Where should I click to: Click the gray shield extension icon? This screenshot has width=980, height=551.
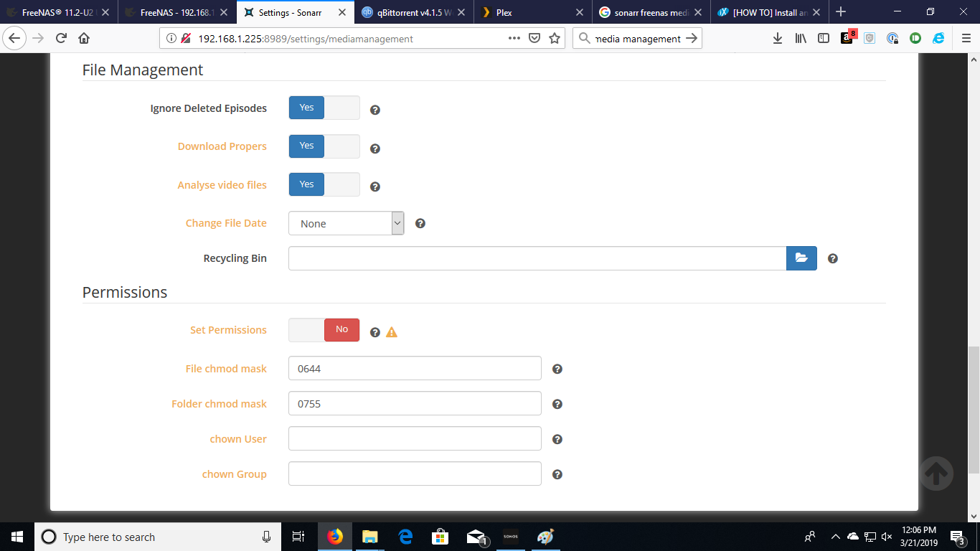pos(870,39)
